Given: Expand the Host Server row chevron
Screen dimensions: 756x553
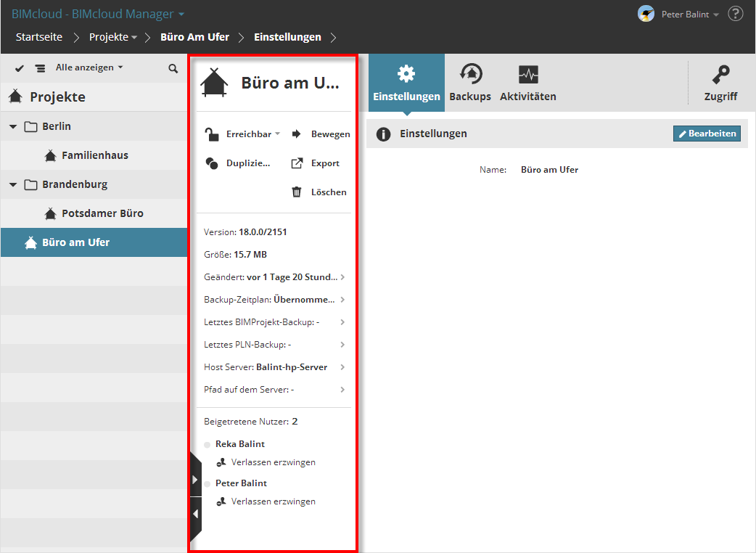Looking at the screenshot, I should 342,367.
